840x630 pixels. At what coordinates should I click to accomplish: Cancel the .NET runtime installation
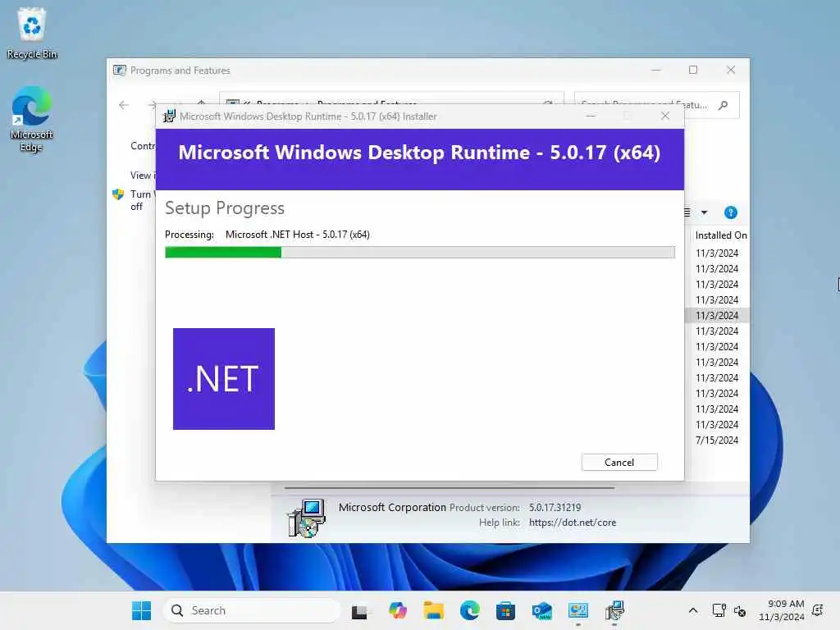click(x=619, y=463)
